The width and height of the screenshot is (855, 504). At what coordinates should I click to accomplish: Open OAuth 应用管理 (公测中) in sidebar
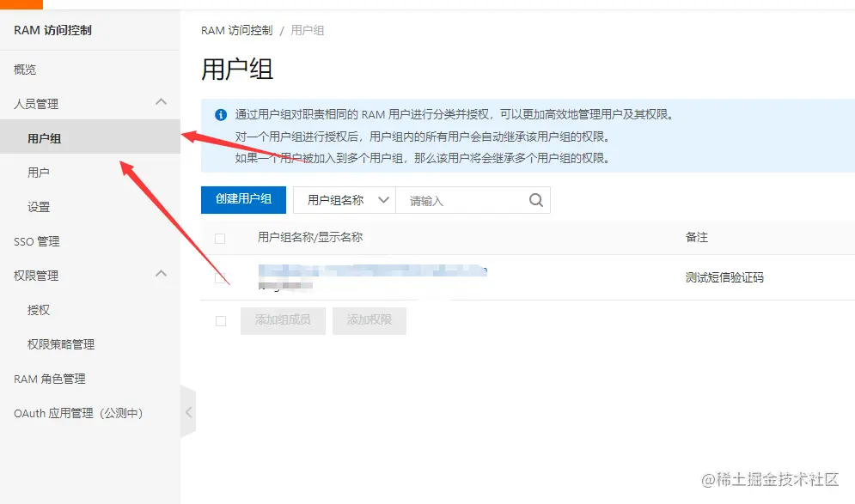click(78, 413)
